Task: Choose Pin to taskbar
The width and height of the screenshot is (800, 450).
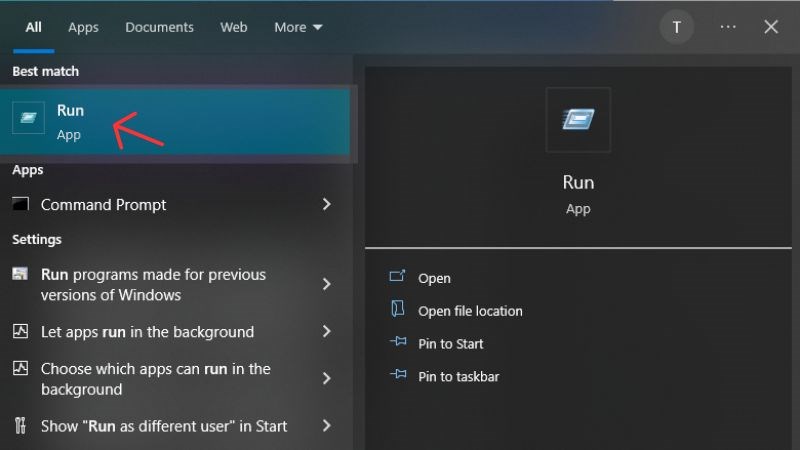Action: tap(459, 377)
